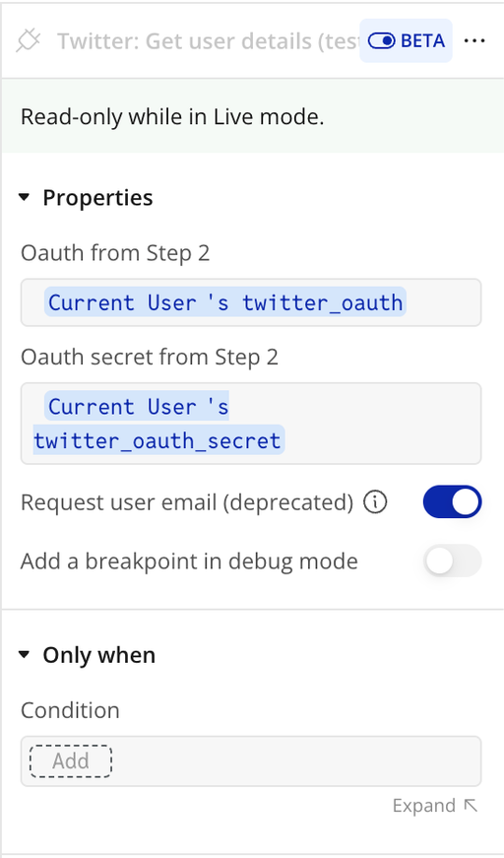Viewport: 504px width, 858px height.
Task: Toggle the BETA switch in the header
Action: (381, 41)
